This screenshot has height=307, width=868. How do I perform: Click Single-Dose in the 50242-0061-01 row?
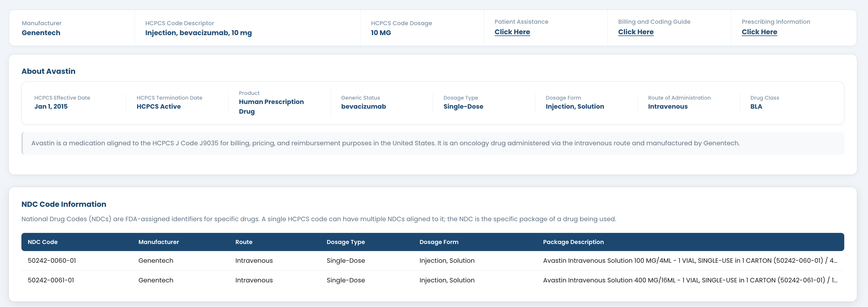point(346,280)
